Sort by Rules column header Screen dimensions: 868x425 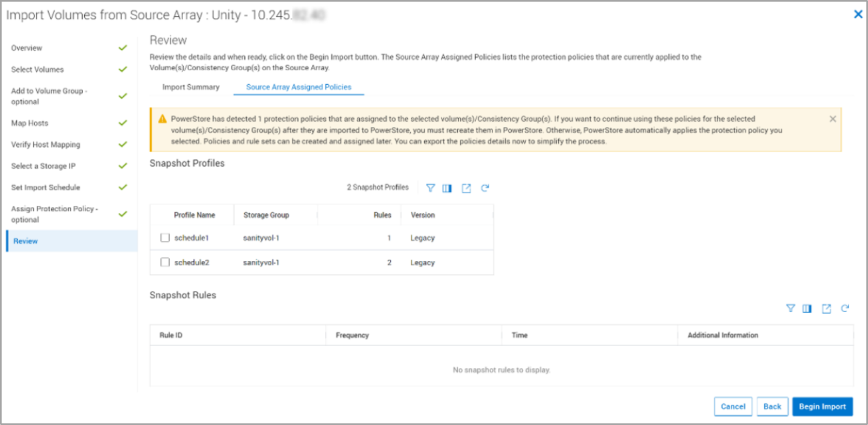click(x=382, y=215)
